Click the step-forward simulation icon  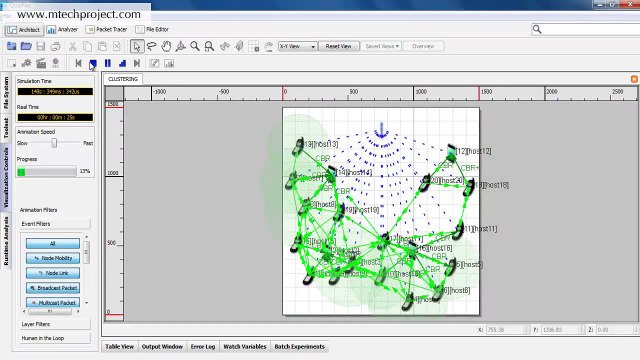[x=122, y=63]
